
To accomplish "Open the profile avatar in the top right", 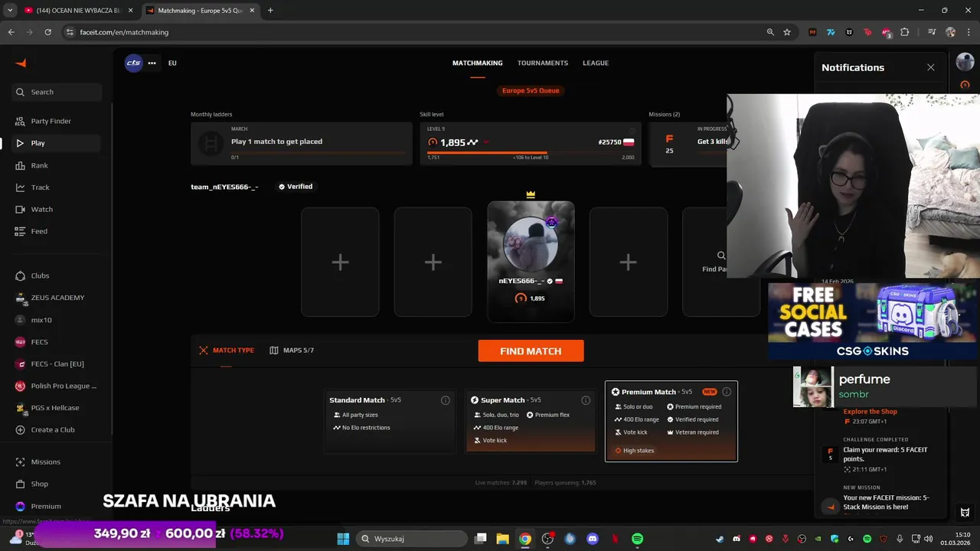I will tap(965, 63).
